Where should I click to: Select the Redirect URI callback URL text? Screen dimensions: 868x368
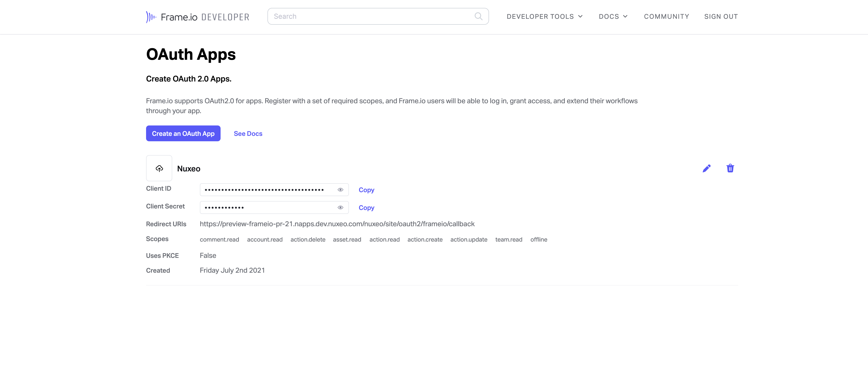pyautogui.click(x=337, y=224)
